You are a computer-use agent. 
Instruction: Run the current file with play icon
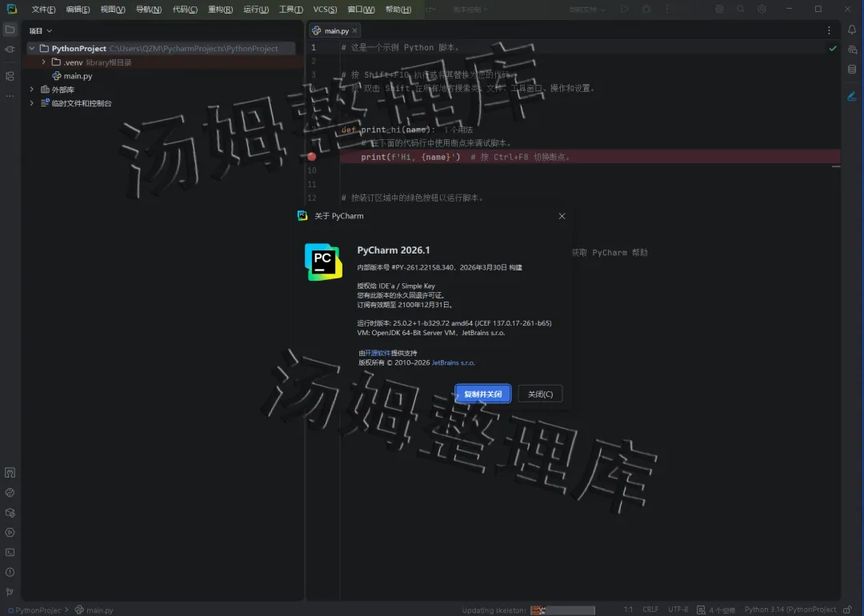point(625,10)
